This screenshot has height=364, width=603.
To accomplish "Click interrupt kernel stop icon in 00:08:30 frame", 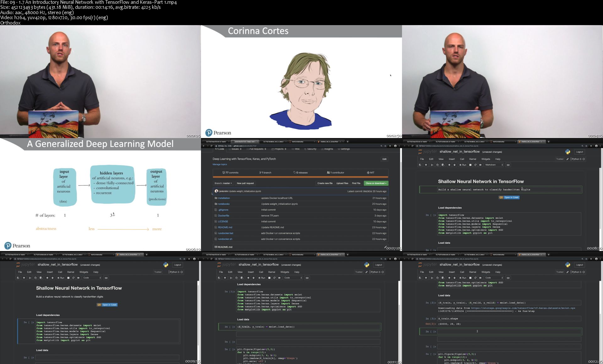I will [470, 165].
